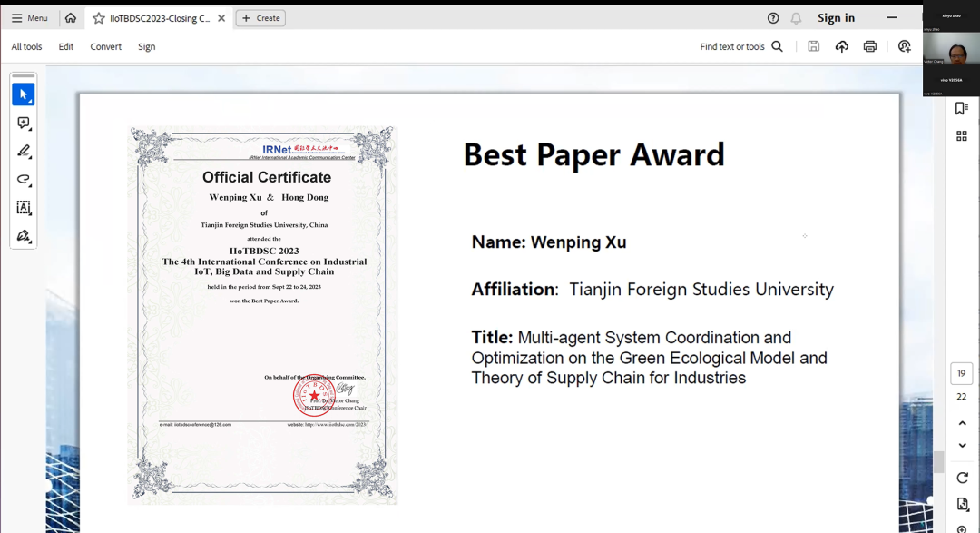The height and width of the screenshot is (533, 980).
Task: Choose the Select arrow tool
Action: [x=23, y=94]
